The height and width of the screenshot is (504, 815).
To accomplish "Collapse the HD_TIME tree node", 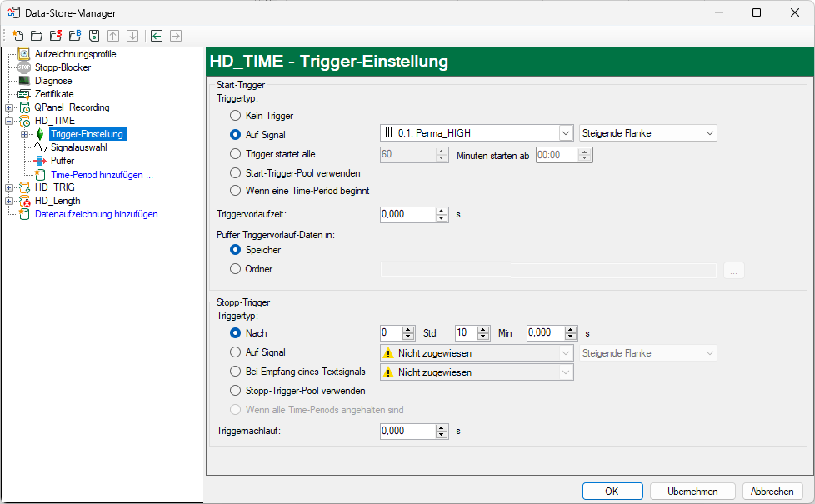I will [9, 121].
